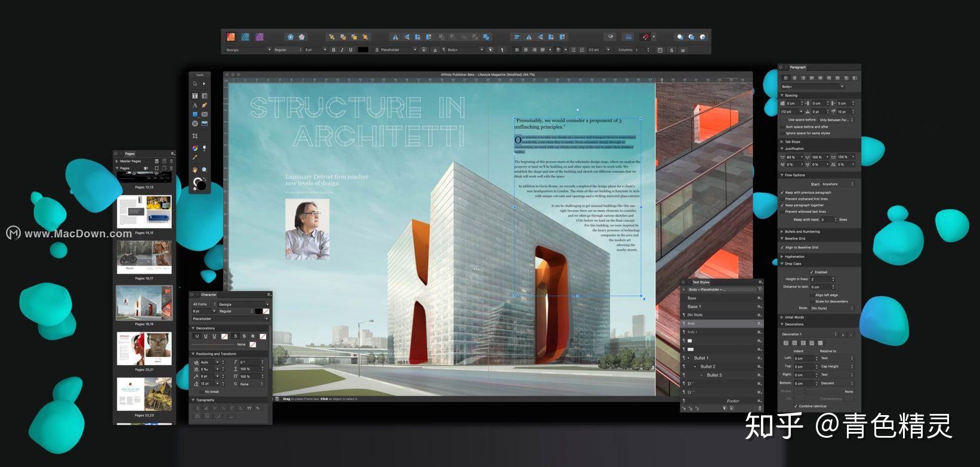Click Height in lines stepper field
This screenshot has height=467, width=980.
click(x=822, y=279)
